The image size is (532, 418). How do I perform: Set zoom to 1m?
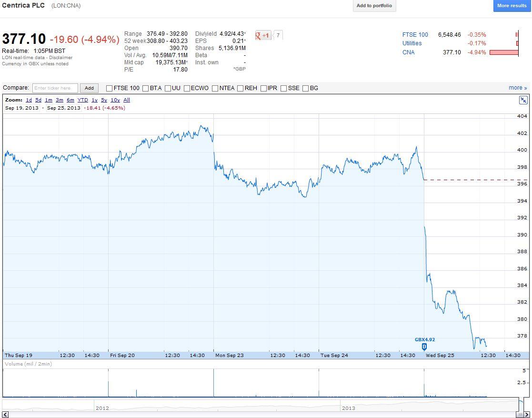pos(49,100)
